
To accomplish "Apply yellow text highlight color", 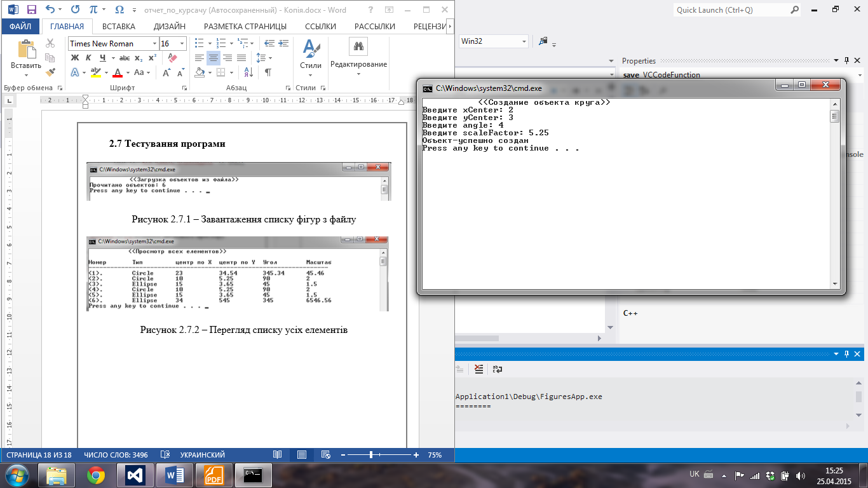I will tap(96, 72).
